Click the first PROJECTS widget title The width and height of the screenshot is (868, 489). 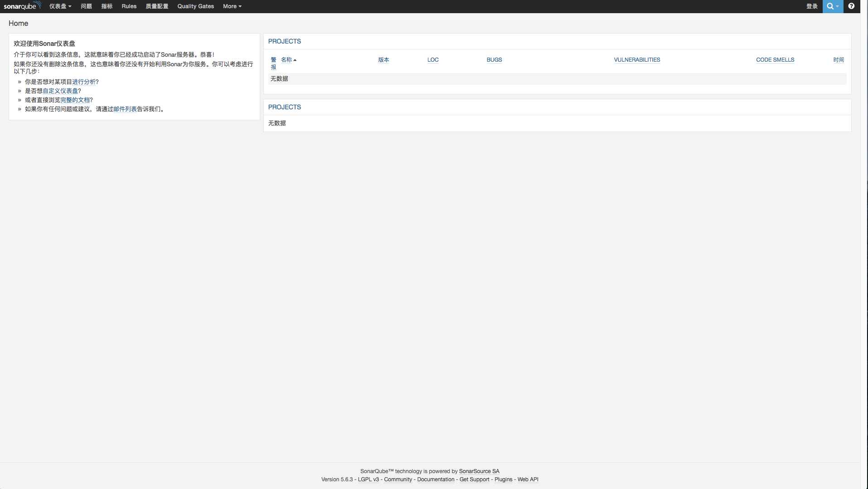[x=285, y=41]
